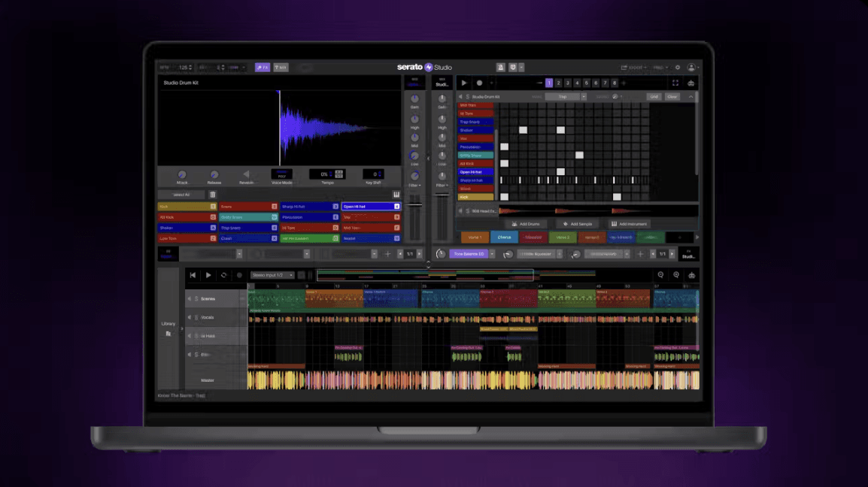
Task: Click the Tone Balance EQ effect slot
Action: pos(469,254)
